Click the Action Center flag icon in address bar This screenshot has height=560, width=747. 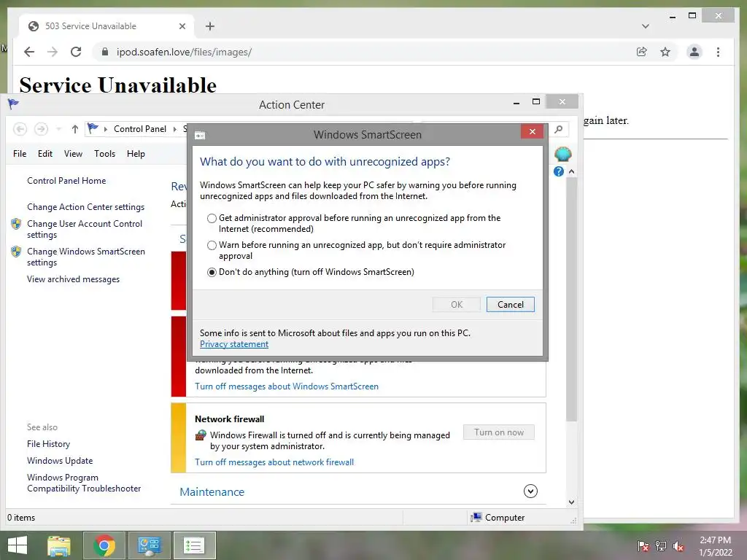(x=93, y=128)
